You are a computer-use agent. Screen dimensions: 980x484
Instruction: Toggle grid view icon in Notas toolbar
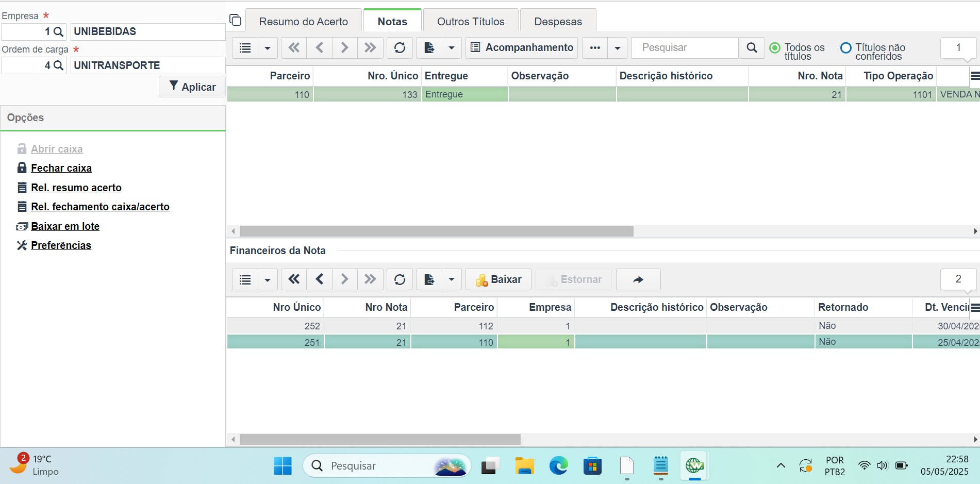(x=245, y=48)
